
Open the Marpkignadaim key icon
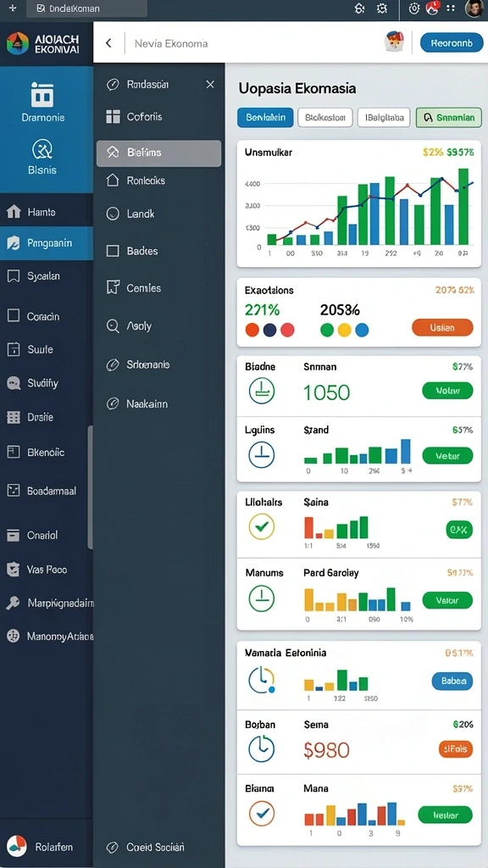pos(14,603)
